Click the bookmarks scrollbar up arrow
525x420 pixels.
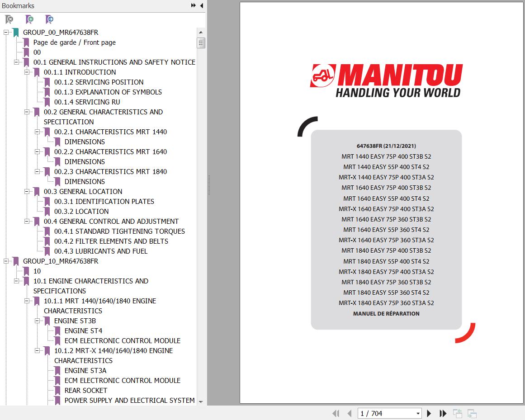point(201,33)
